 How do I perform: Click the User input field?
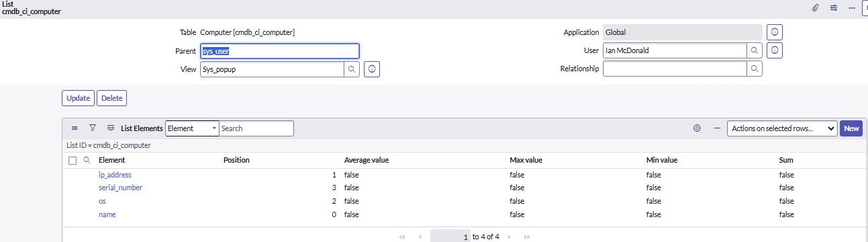675,50
